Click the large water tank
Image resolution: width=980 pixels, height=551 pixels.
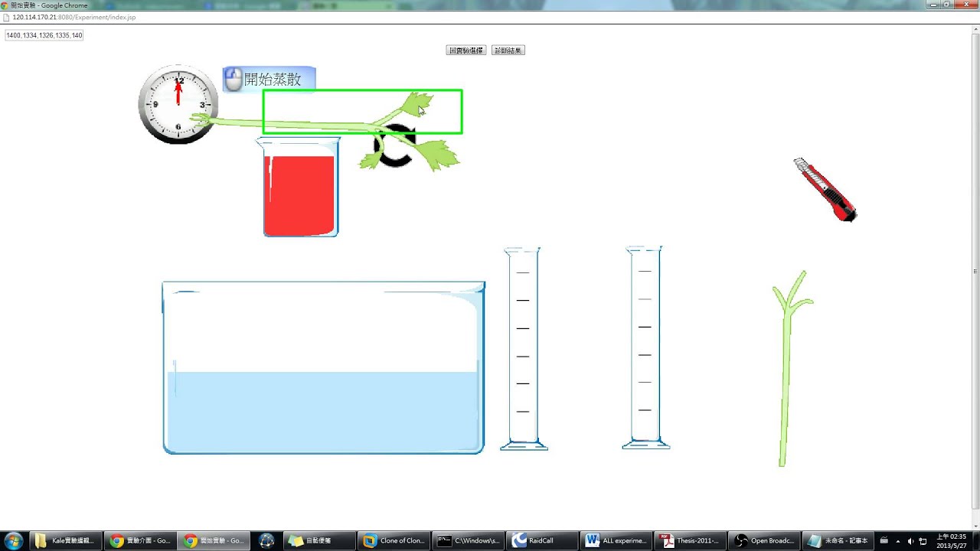coord(324,367)
